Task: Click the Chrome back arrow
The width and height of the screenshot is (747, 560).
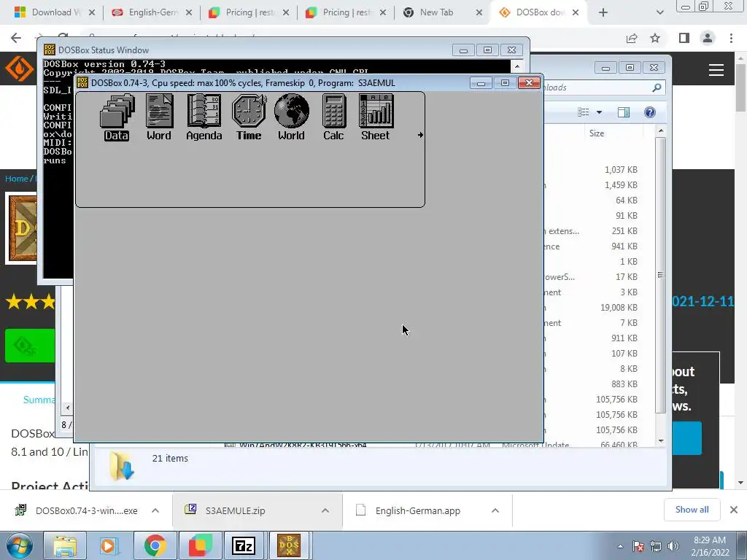Action: pyautogui.click(x=16, y=38)
